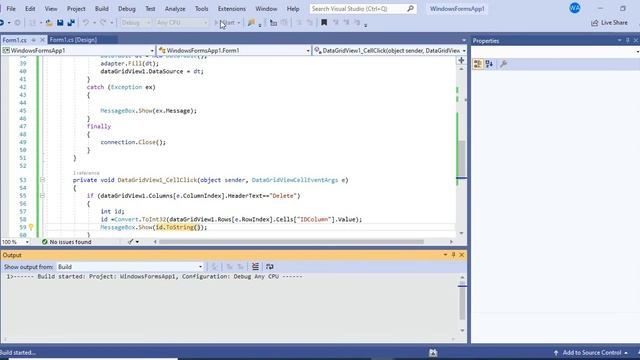
Task: Open the File menu
Action: [11, 9]
